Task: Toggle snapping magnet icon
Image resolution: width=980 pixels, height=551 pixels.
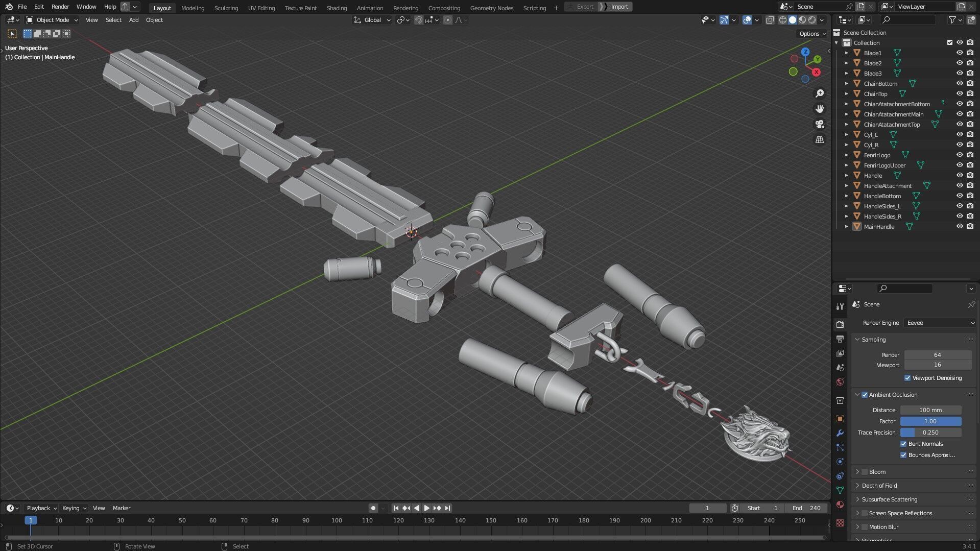Action: click(x=418, y=20)
